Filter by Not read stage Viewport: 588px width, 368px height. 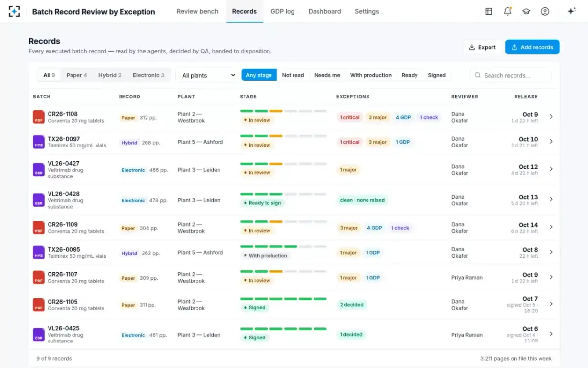[293, 75]
